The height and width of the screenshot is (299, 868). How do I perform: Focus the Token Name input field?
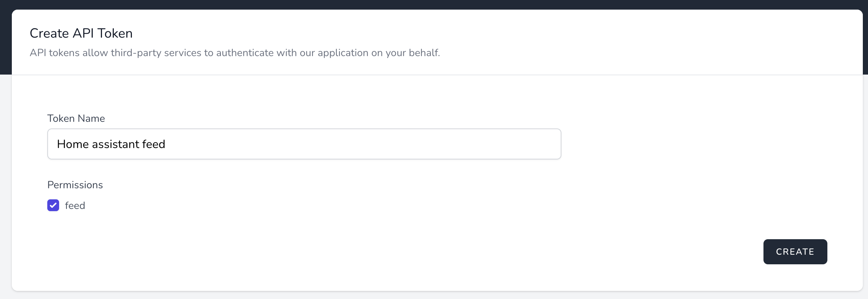pyautogui.click(x=304, y=144)
